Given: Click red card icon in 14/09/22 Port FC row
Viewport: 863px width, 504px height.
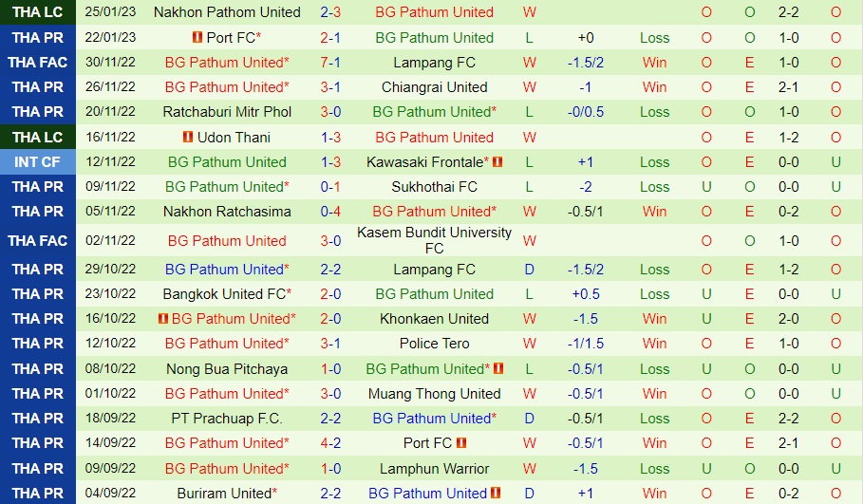Looking at the screenshot, I should (x=461, y=443).
